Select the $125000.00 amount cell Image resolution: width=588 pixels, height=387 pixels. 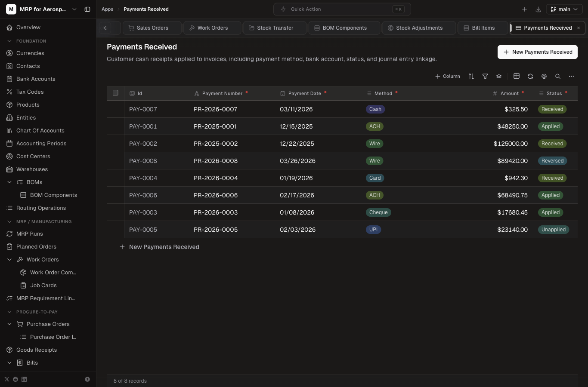pos(491,144)
